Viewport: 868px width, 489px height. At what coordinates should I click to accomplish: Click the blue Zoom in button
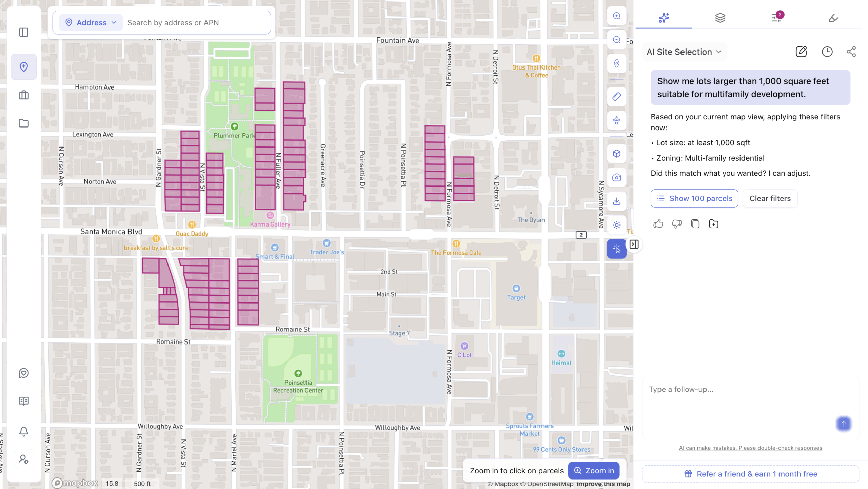593,471
